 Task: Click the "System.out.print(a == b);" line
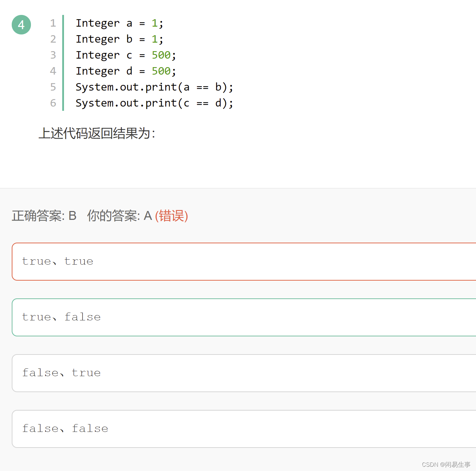(154, 87)
